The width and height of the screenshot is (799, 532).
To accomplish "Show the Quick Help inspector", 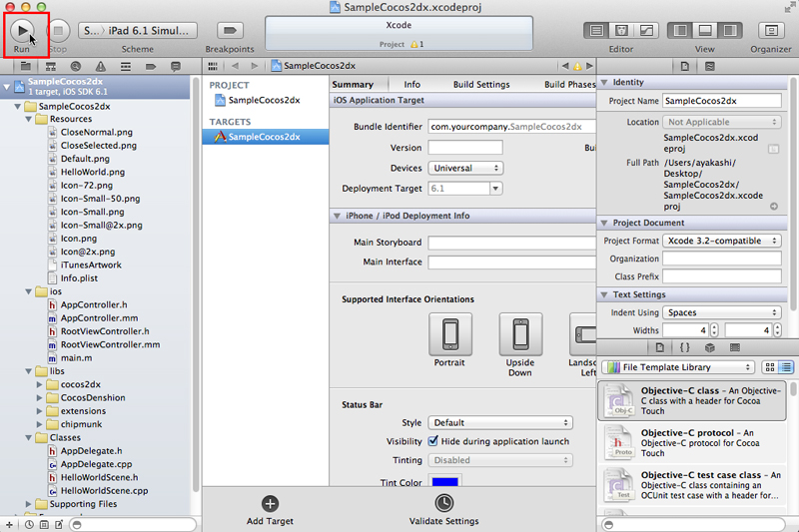I will (710, 66).
